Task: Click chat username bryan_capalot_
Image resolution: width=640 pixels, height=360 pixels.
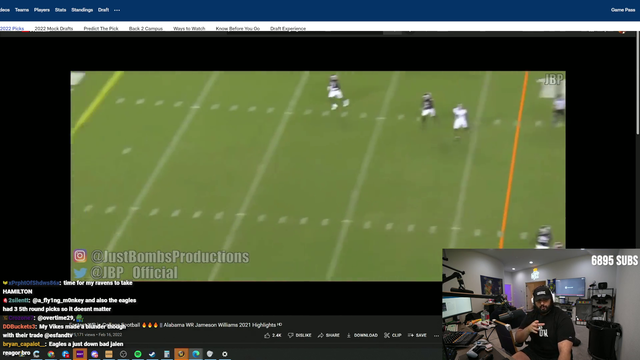Action: 23,344
